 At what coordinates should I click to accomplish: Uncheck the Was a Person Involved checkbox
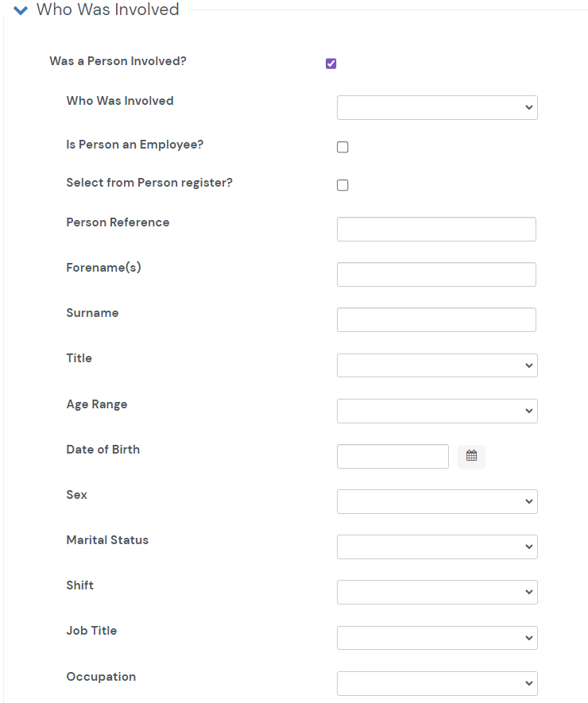tap(331, 64)
